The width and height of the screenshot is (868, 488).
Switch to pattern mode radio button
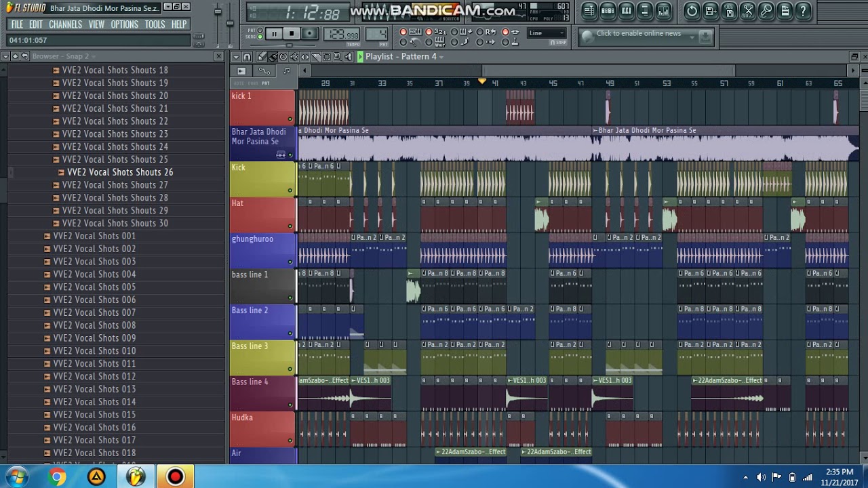click(260, 30)
